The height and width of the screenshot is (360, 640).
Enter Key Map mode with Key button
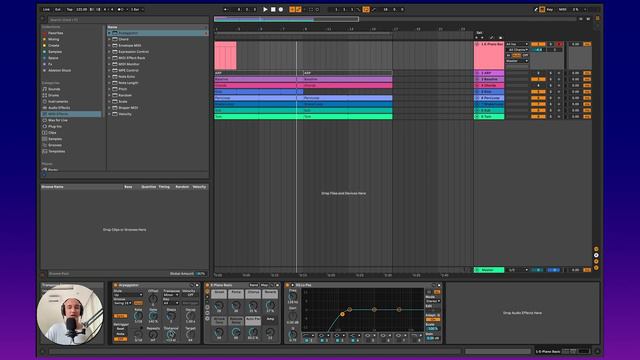click(x=550, y=9)
